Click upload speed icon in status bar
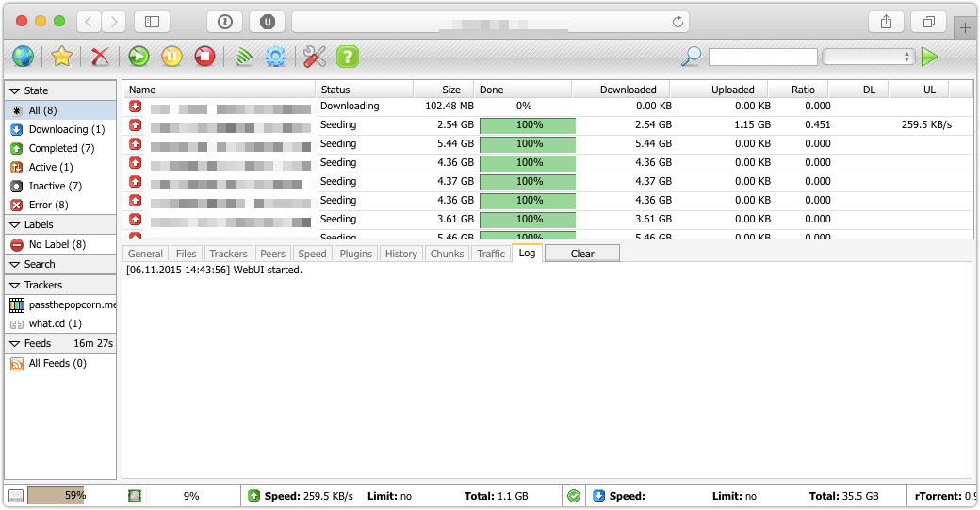 point(253,496)
